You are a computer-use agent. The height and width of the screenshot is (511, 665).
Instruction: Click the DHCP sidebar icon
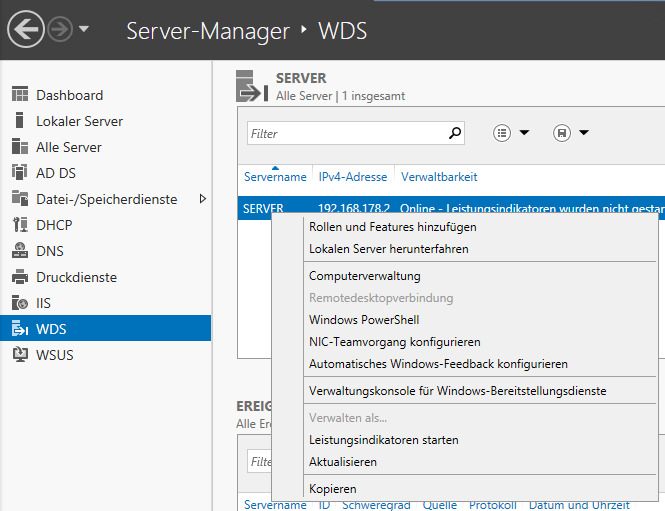20,224
